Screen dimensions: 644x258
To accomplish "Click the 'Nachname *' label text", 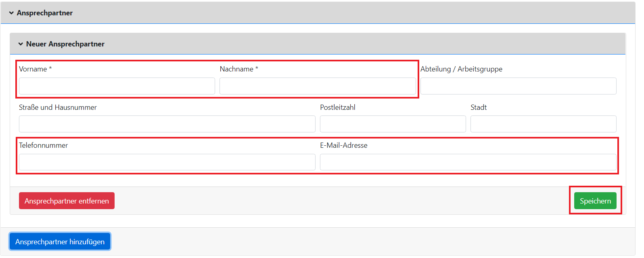I will click(x=238, y=69).
